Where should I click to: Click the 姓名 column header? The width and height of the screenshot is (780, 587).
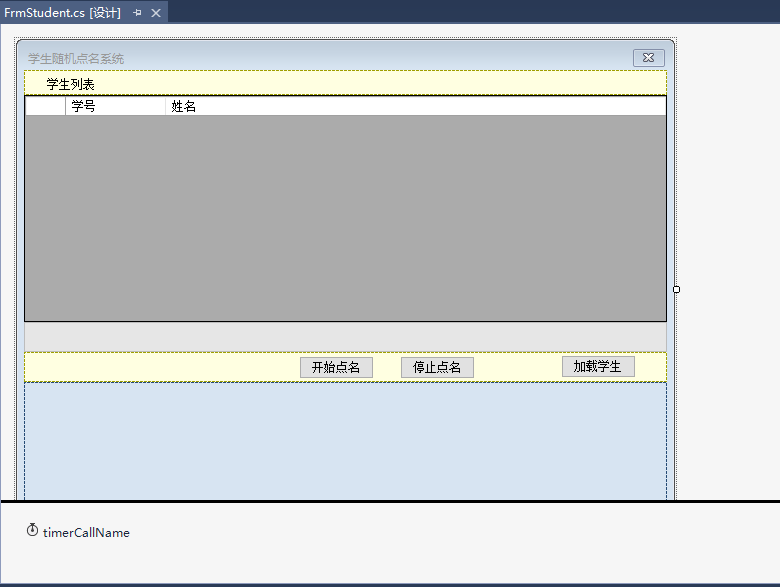tap(415, 106)
